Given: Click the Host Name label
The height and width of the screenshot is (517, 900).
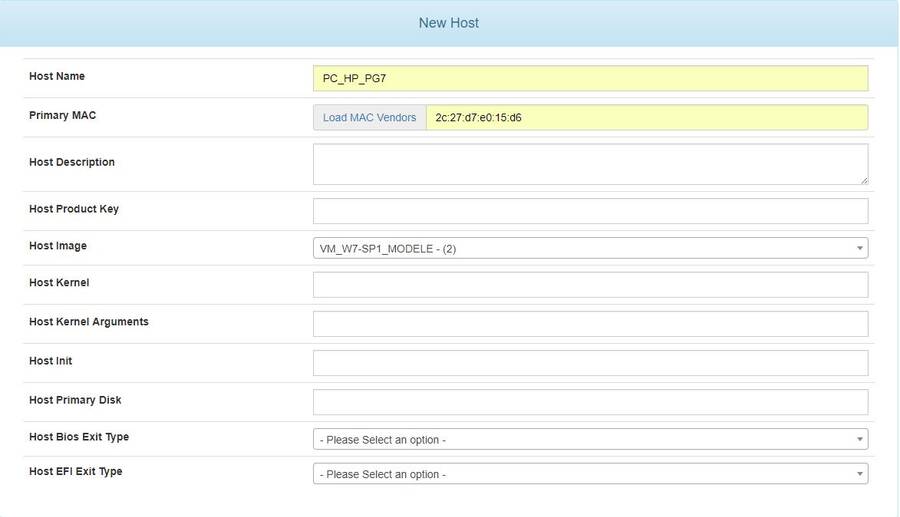Looking at the screenshot, I should click(57, 76).
